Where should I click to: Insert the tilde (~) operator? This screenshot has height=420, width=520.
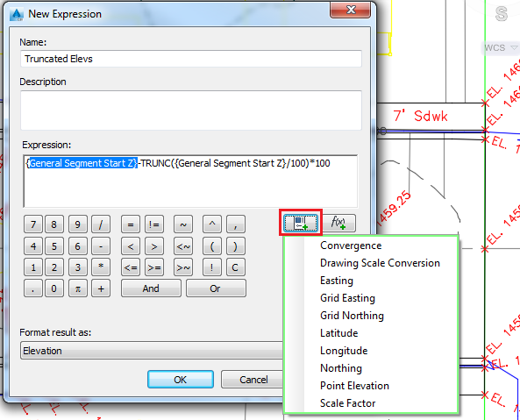(183, 224)
